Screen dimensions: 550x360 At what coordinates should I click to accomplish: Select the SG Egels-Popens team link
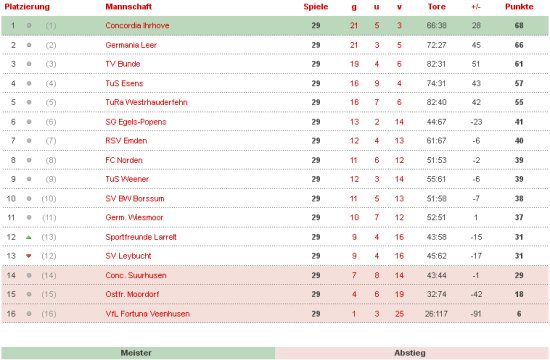136,122
